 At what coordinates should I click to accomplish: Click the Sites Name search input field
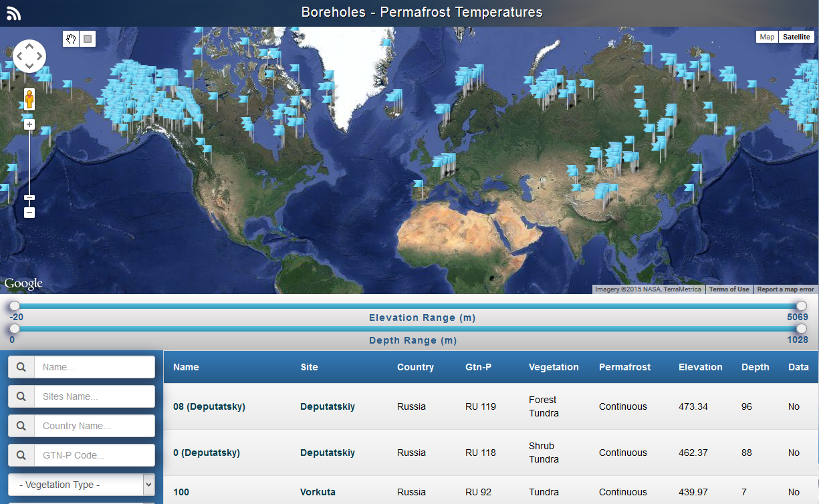(94, 396)
